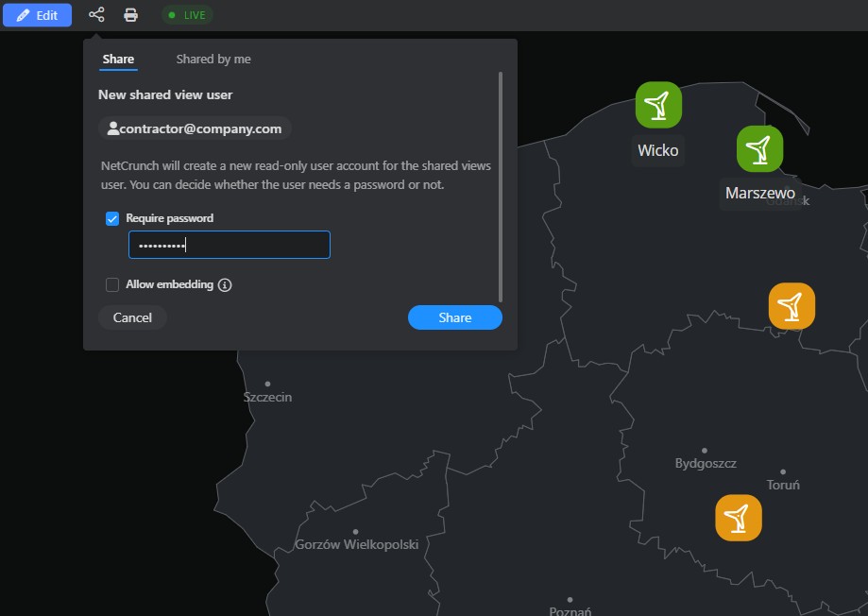The width and height of the screenshot is (868, 616).
Task: Select the Wicko node icon on map
Action: click(657, 106)
